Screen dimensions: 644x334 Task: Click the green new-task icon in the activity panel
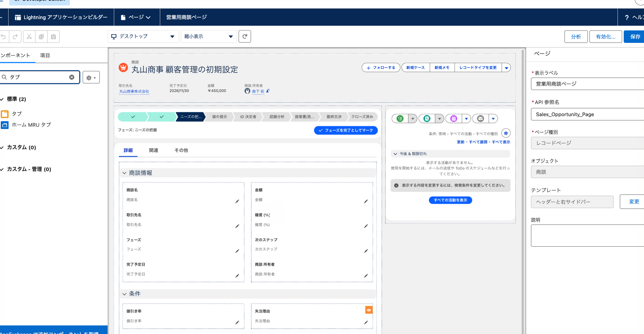(x=400, y=118)
